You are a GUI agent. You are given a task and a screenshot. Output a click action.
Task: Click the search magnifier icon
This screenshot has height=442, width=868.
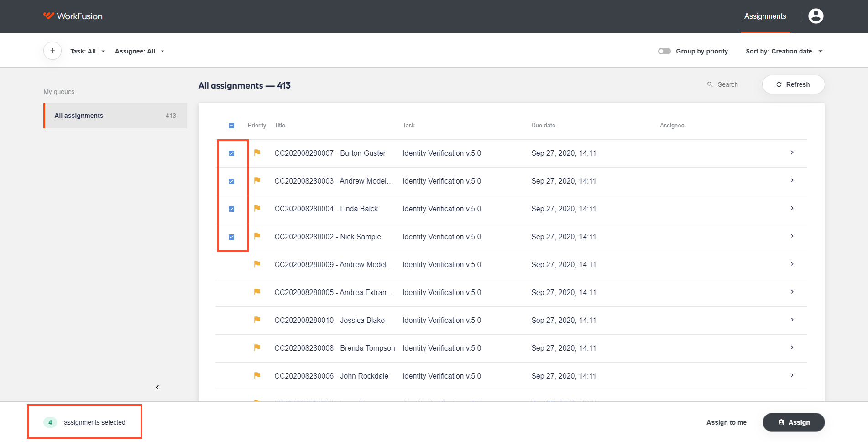point(710,84)
